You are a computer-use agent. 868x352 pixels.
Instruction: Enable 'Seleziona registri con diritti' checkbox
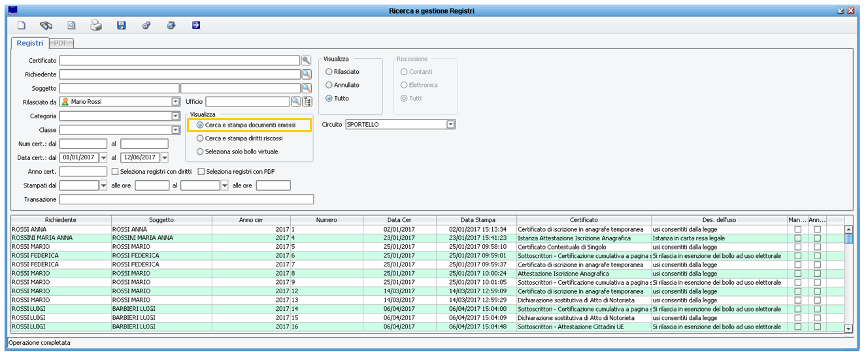[x=115, y=172]
